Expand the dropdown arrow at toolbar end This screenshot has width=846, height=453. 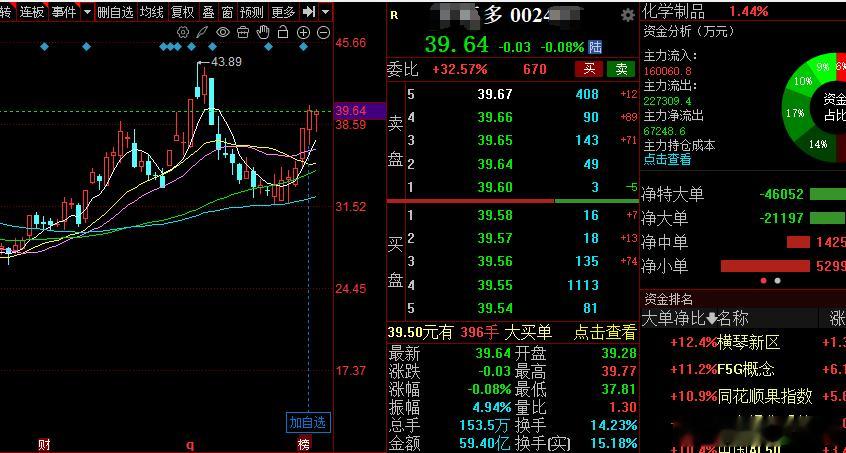[325, 11]
